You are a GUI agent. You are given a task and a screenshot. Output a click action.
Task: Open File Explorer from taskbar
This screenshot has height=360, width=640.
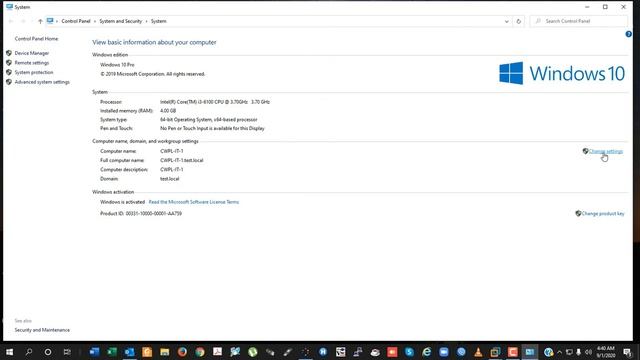point(164,352)
